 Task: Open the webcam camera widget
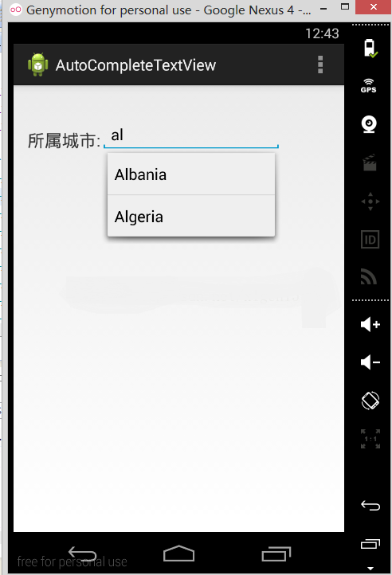point(369,124)
